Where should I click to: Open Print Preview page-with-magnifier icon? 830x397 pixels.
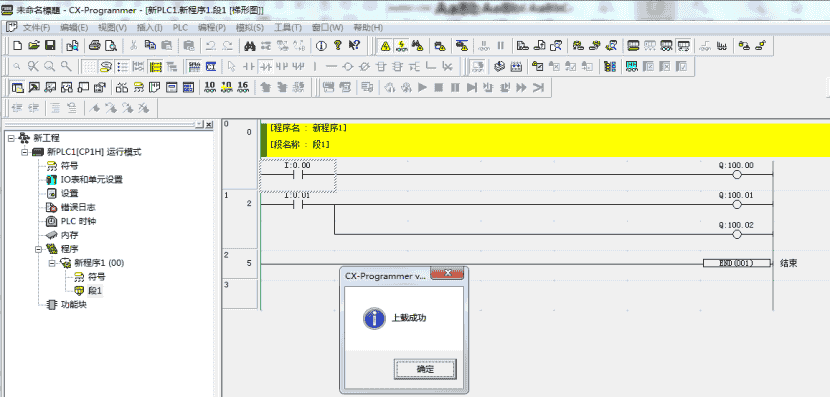point(110,46)
